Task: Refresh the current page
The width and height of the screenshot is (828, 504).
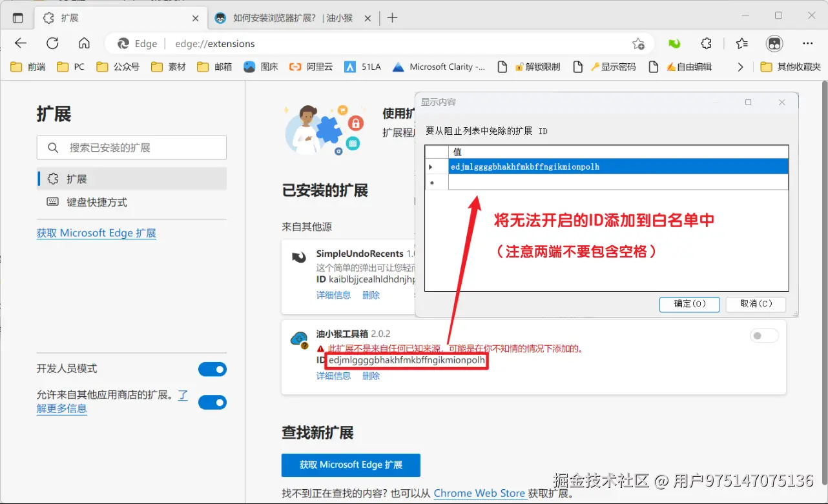Action: (52, 43)
